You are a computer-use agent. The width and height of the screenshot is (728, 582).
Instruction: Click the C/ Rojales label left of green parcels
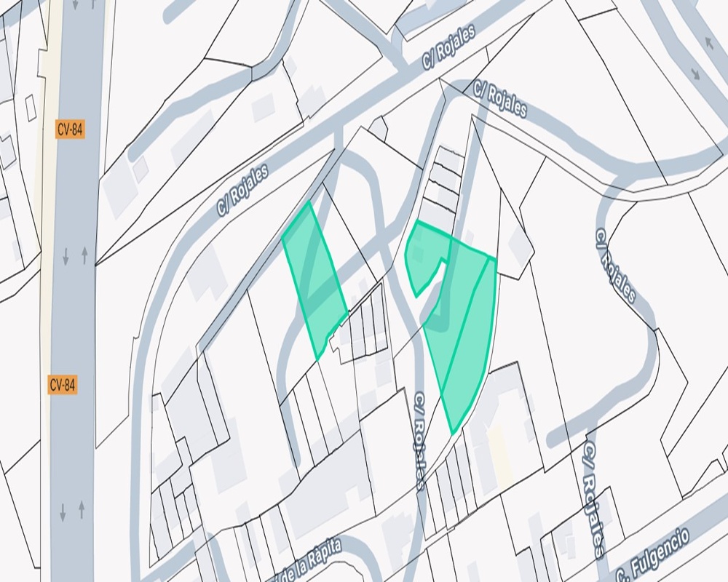pyautogui.click(x=243, y=190)
